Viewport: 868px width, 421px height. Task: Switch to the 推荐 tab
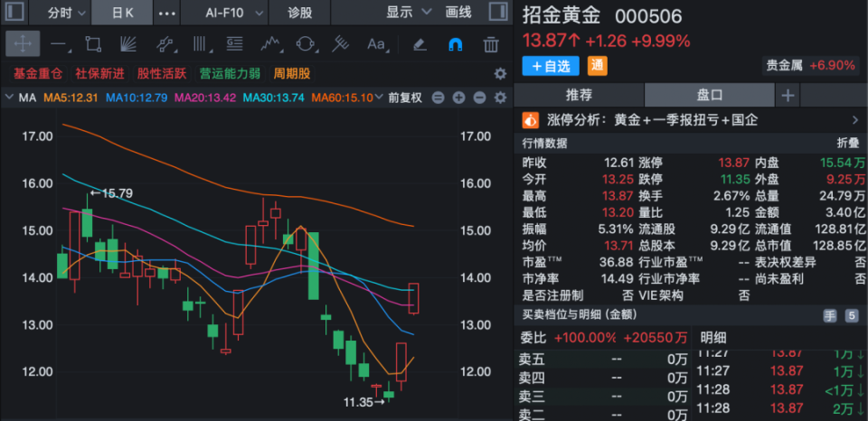[x=579, y=95]
